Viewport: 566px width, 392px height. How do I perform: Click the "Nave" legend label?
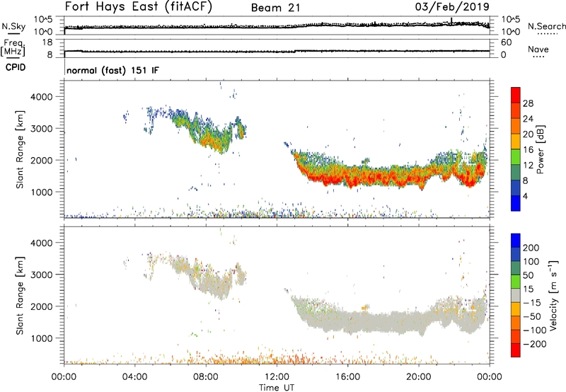coord(538,50)
